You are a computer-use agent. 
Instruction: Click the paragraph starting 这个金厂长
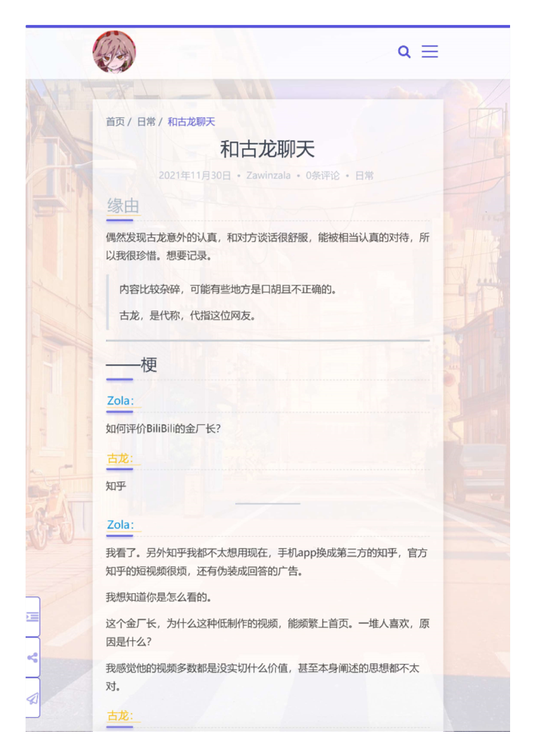(x=267, y=633)
